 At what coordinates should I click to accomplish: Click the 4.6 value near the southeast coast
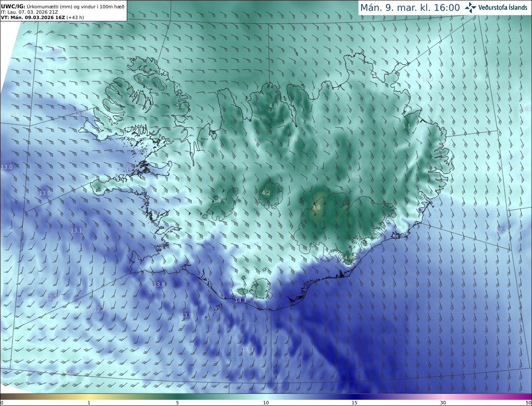click(349, 257)
